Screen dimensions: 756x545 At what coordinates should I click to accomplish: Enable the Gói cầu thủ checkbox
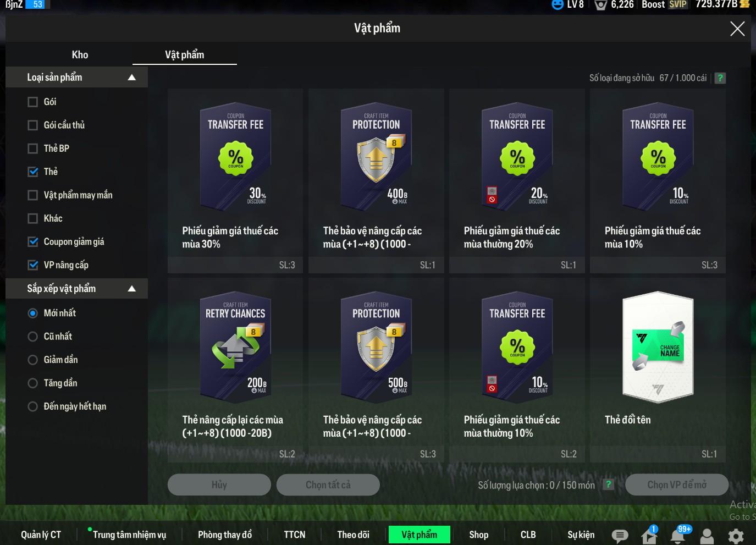(x=33, y=125)
